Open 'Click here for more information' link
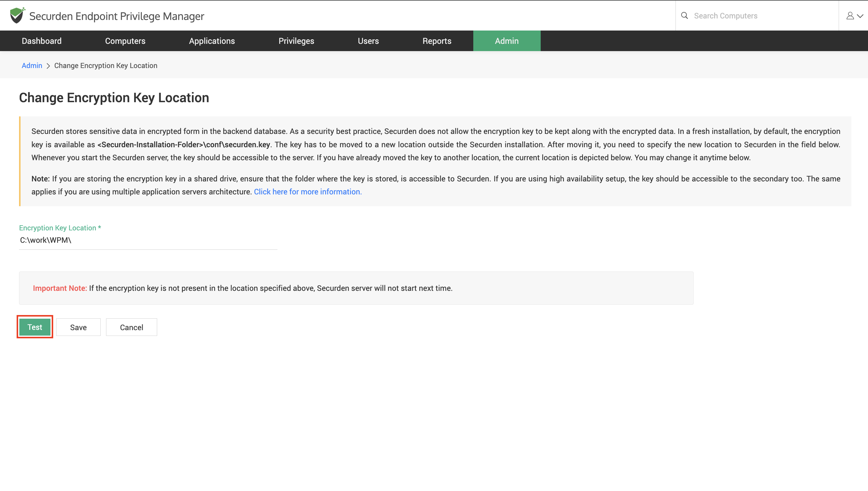The width and height of the screenshot is (868, 491). [308, 192]
